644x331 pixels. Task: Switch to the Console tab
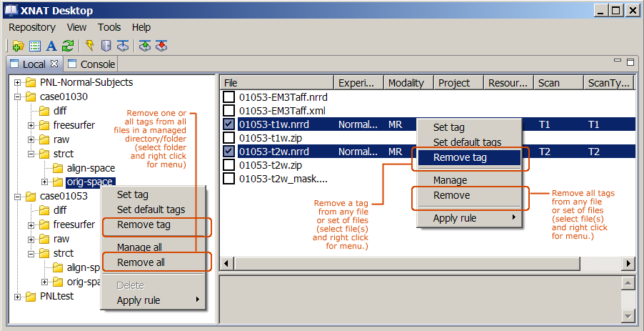91,64
